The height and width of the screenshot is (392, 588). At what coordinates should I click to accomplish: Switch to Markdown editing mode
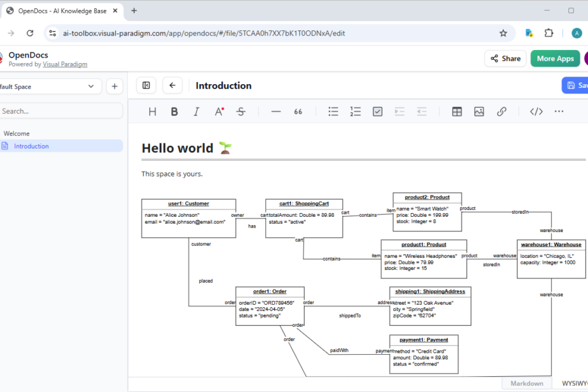click(x=527, y=383)
